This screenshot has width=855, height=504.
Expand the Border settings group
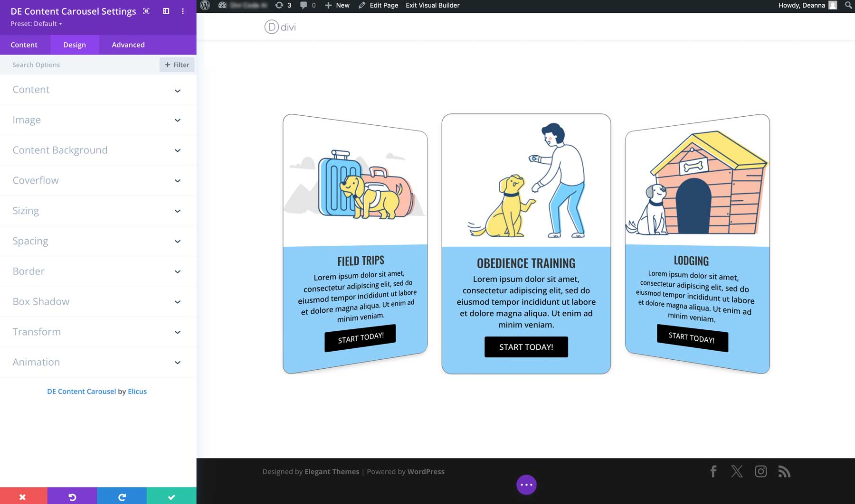(x=98, y=271)
